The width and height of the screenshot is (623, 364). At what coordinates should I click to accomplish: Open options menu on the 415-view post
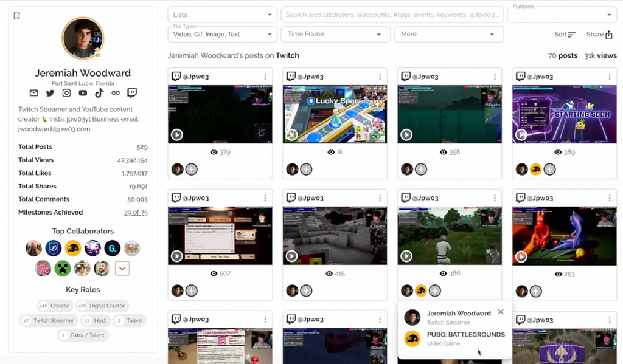point(380,197)
